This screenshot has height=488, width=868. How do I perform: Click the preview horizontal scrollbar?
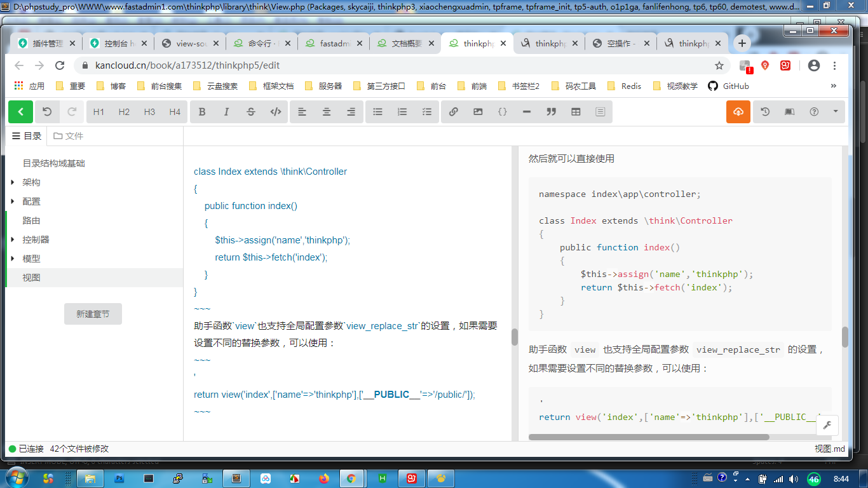649,437
